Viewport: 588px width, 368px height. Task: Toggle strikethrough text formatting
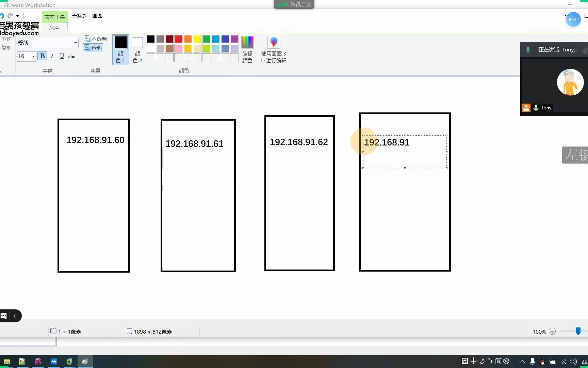tap(71, 57)
